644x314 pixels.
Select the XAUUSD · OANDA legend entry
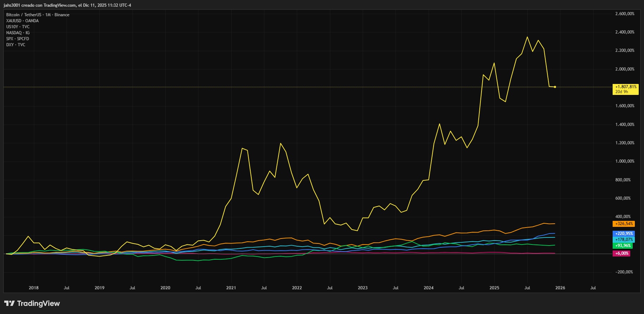click(22, 21)
